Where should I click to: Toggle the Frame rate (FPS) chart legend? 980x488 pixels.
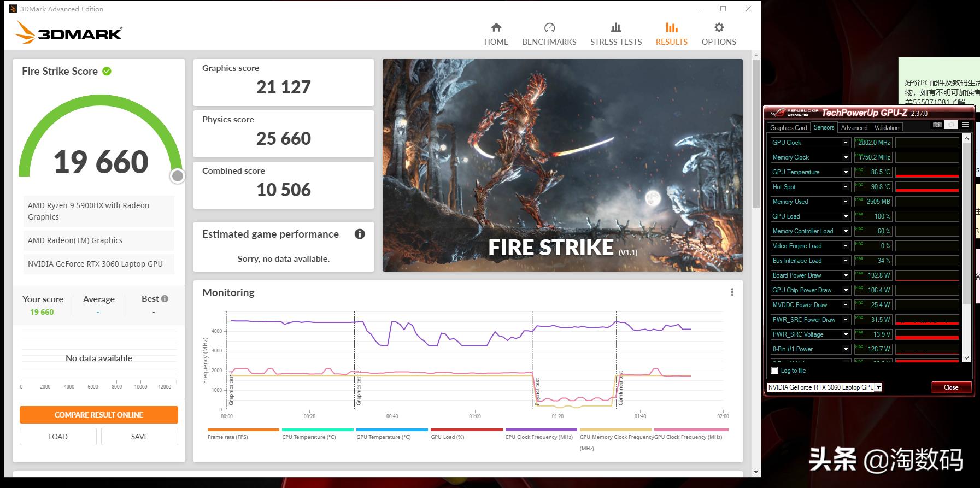[243, 434]
